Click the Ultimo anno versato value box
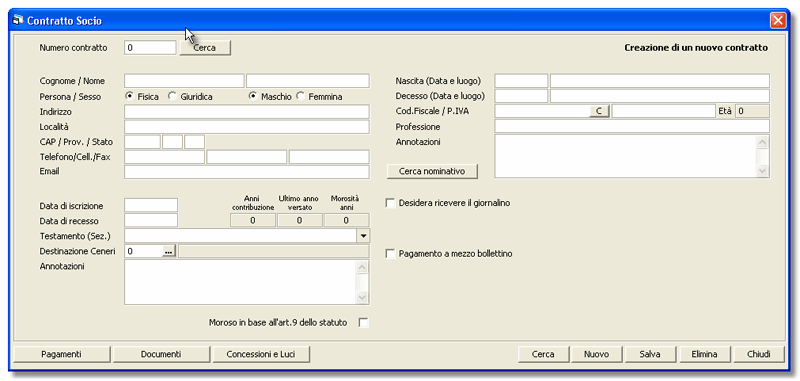This screenshot has width=800, height=381. coord(299,220)
